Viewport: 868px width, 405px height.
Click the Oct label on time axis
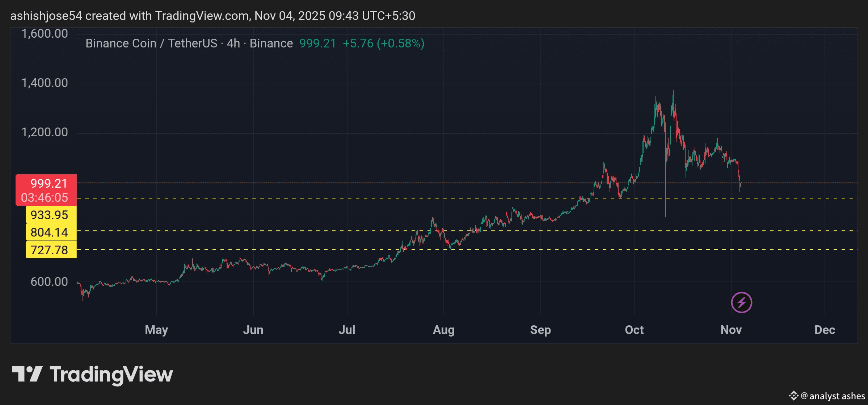(x=634, y=330)
